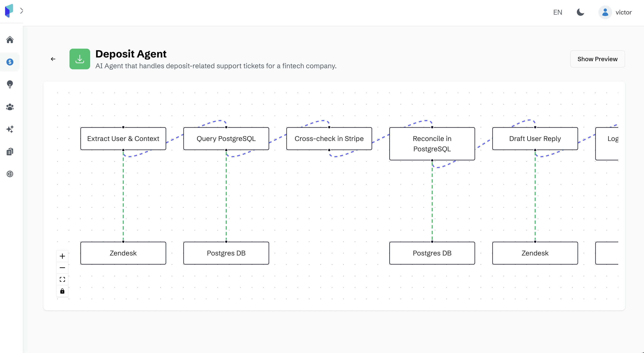
Task: Select the Postgres DB node under Reconcile
Action: pos(432,253)
